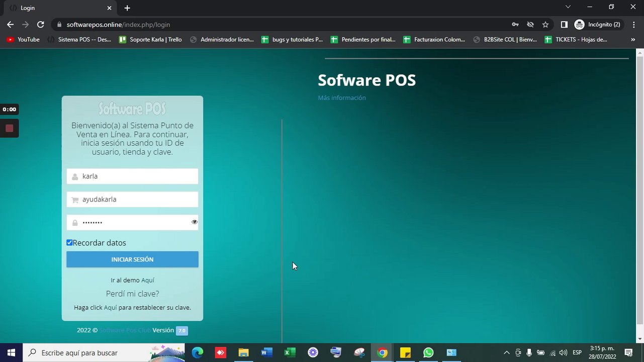Open B2BSite COL bookmark
This screenshot has width=644, height=362.
[x=505, y=39]
